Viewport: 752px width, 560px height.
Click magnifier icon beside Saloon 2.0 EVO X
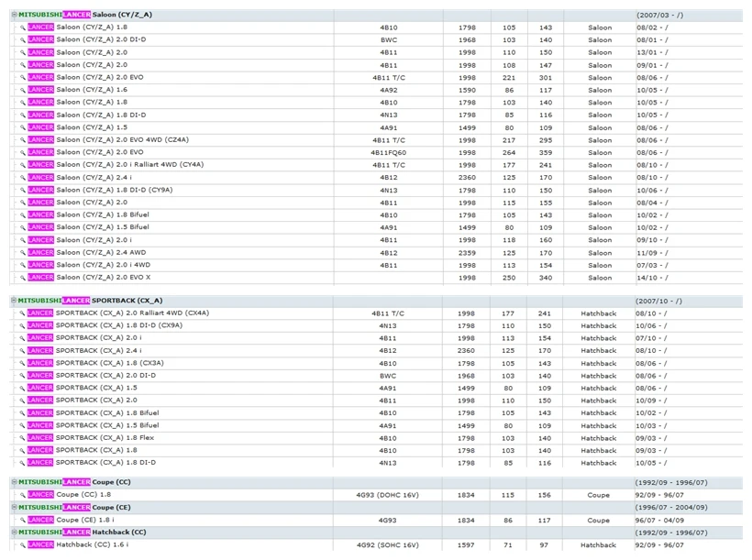coord(23,278)
